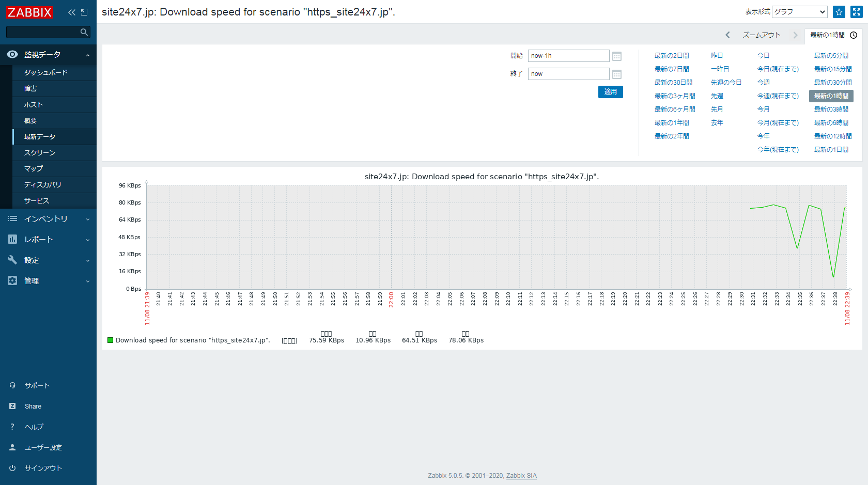Open the Zabbix SIA footer link
The width and height of the screenshot is (868, 485).
click(521, 476)
